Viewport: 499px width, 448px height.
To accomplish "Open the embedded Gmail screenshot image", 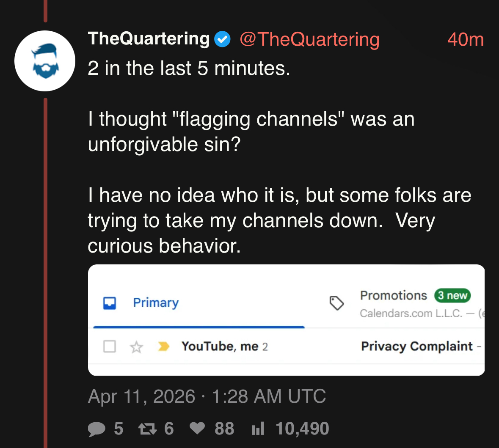I will (286, 320).
